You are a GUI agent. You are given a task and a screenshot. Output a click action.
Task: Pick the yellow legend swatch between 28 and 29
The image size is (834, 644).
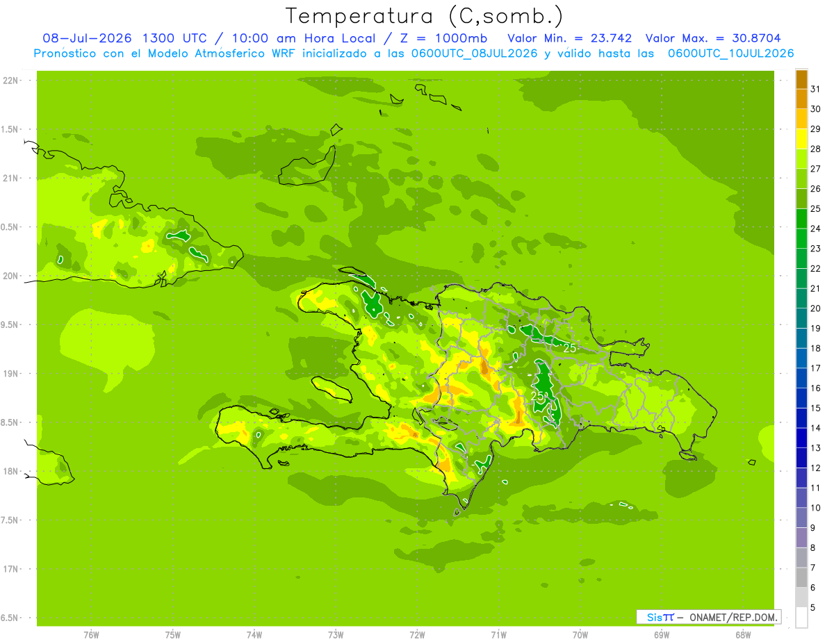pos(801,139)
